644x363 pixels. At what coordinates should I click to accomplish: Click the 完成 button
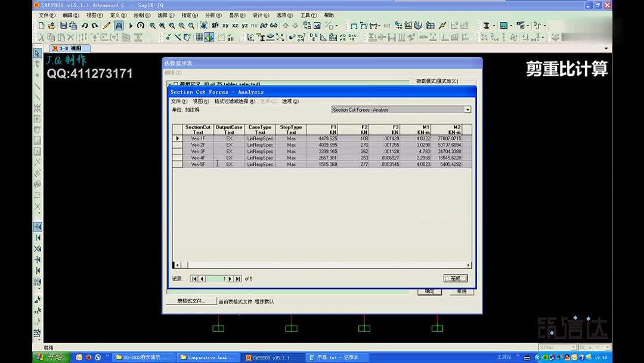456,278
